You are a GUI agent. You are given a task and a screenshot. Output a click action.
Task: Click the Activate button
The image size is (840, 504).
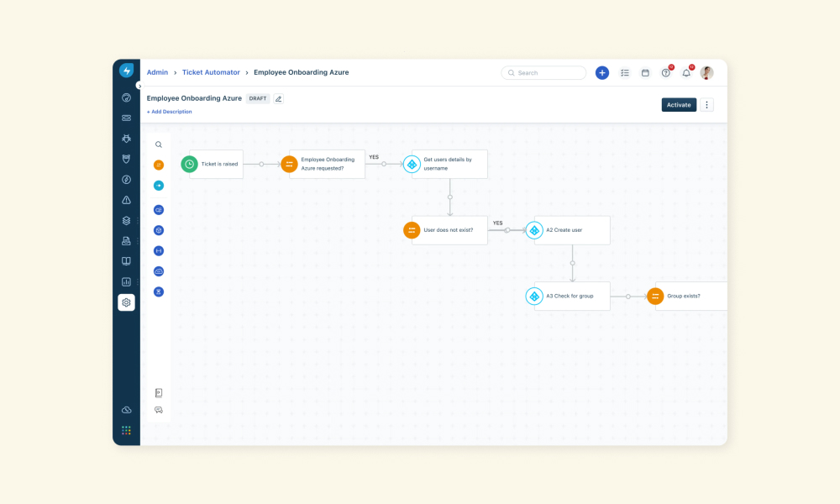point(679,105)
